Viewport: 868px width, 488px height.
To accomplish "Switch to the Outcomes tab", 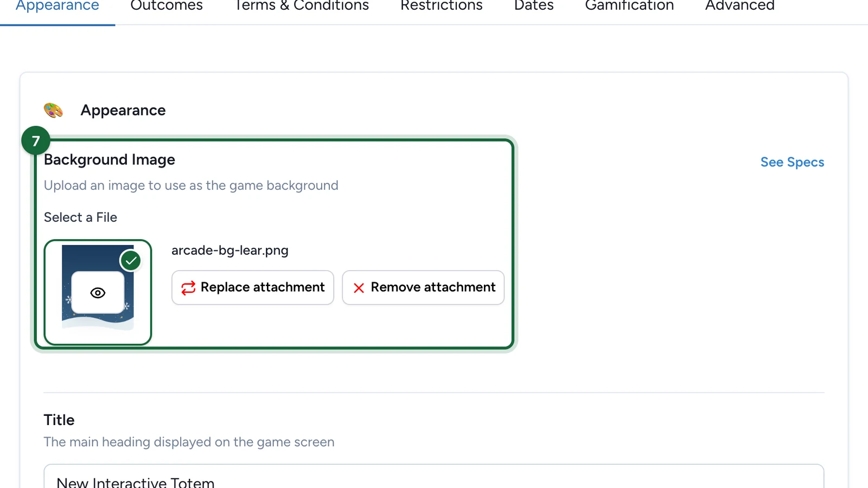I will (x=167, y=7).
